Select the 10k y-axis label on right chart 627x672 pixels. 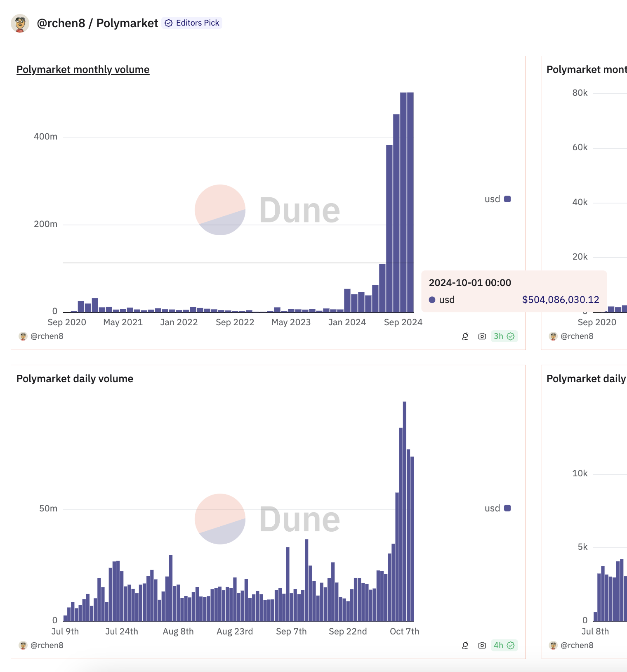tap(580, 473)
